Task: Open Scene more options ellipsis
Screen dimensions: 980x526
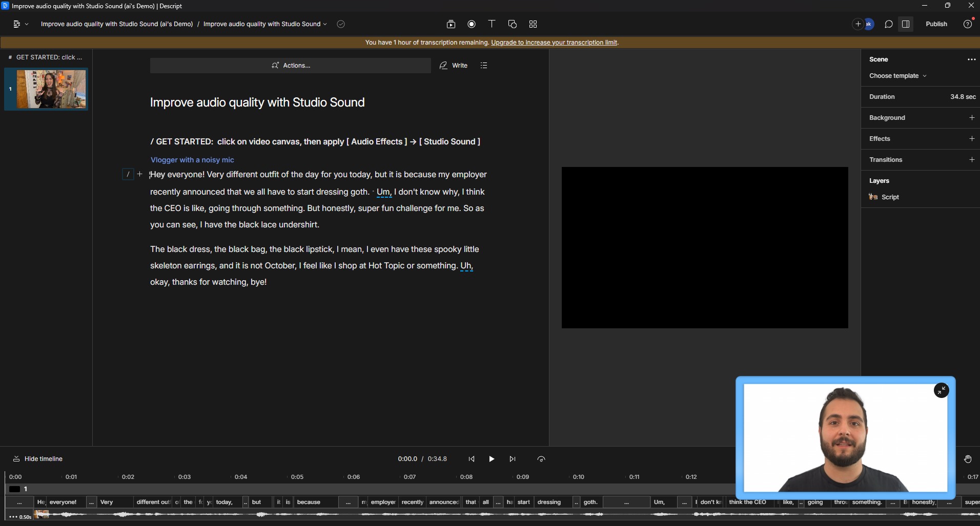Action: coord(971,59)
